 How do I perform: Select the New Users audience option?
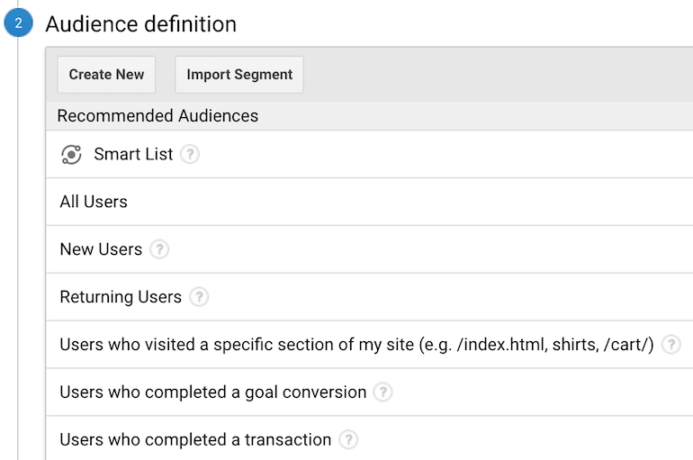(101, 250)
